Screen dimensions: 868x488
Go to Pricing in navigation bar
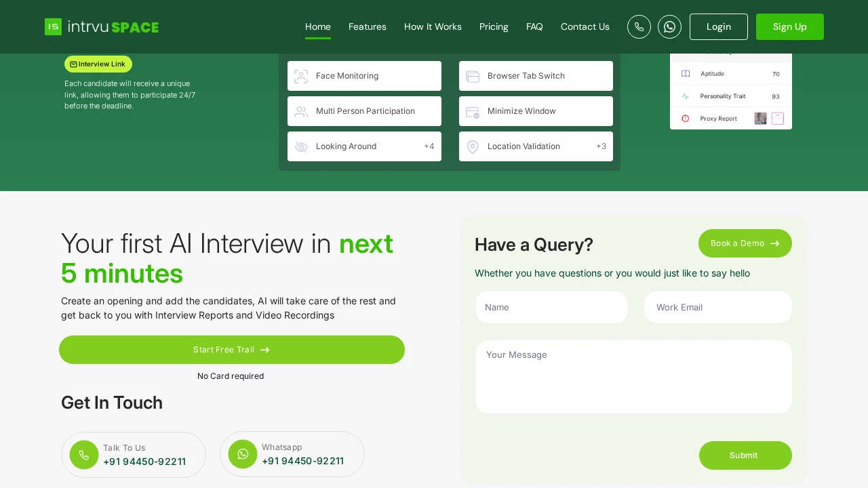pos(493,26)
